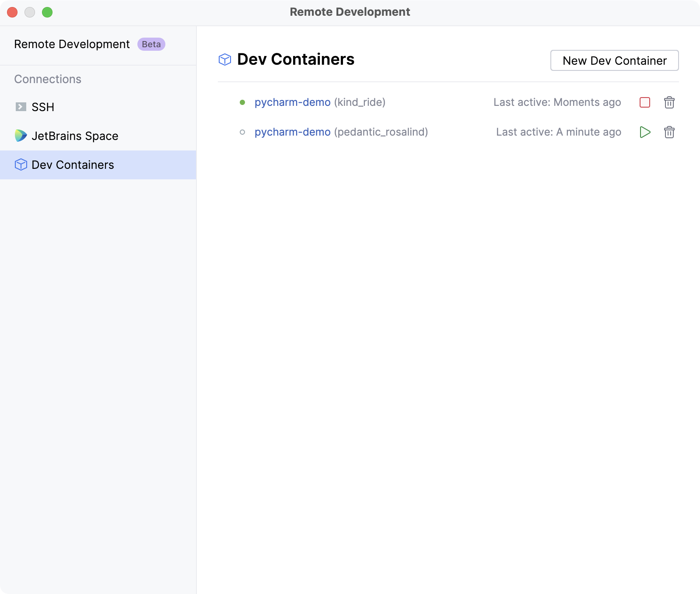Open the Remote Development home section

[71, 44]
